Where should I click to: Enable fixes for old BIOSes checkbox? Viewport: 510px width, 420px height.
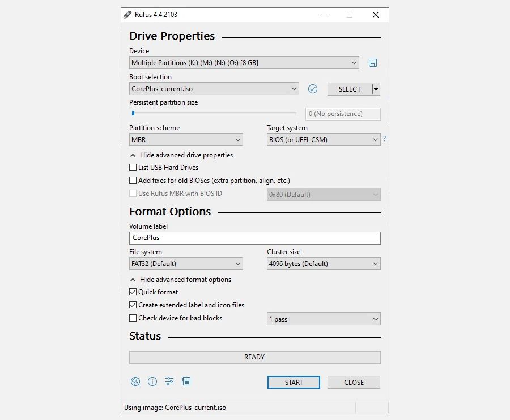coord(133,181)
